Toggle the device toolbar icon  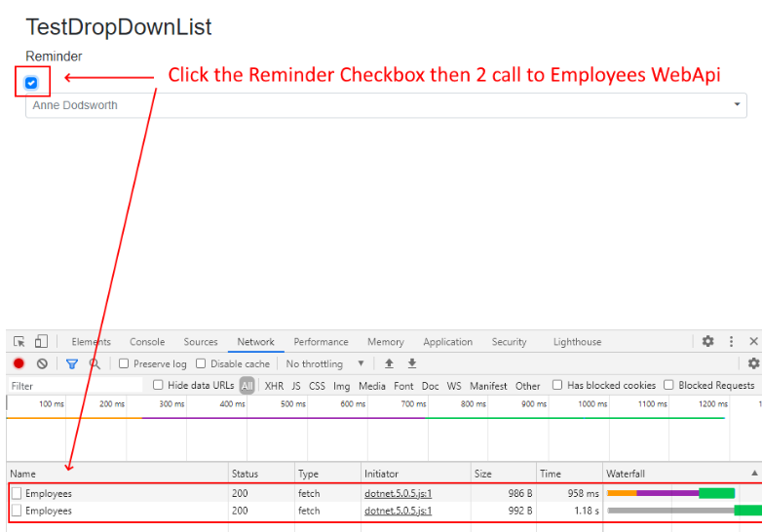pos(41,342)
